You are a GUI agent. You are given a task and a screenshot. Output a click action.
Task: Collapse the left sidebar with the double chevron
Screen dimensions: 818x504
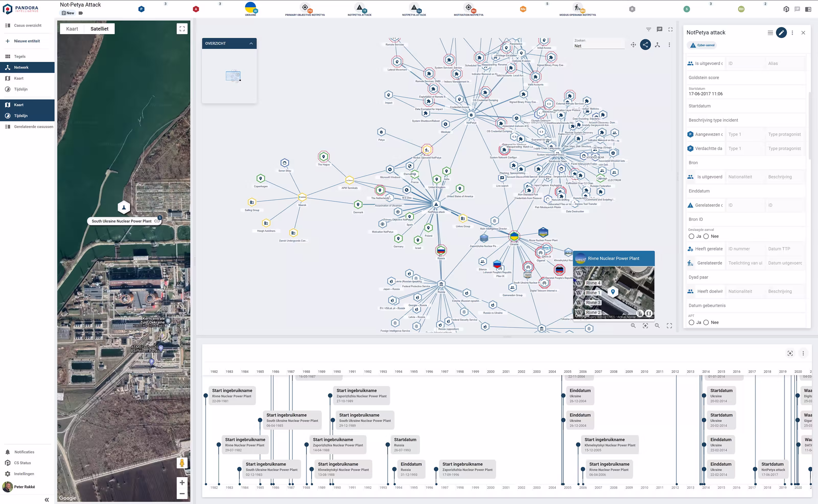click(47, 499)
